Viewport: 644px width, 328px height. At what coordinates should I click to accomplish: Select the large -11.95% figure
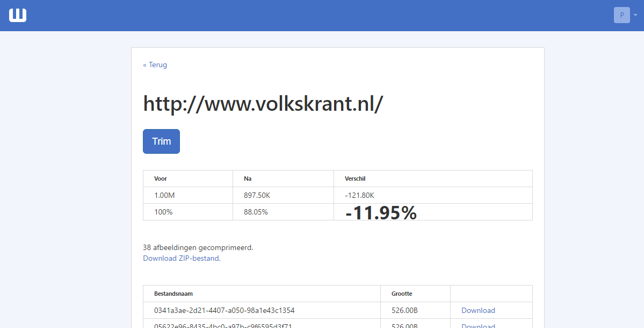381,213
